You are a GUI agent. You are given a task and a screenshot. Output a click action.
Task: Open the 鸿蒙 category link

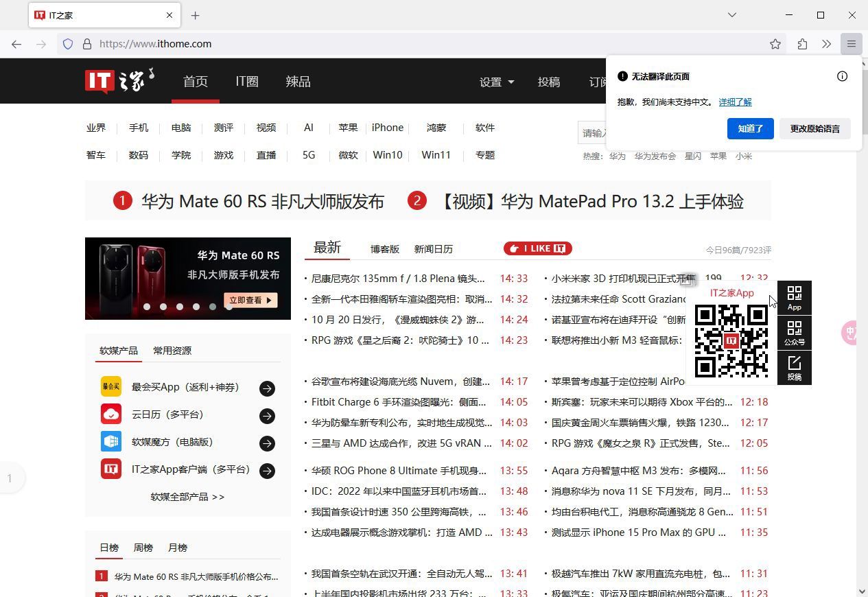point(436,128)
